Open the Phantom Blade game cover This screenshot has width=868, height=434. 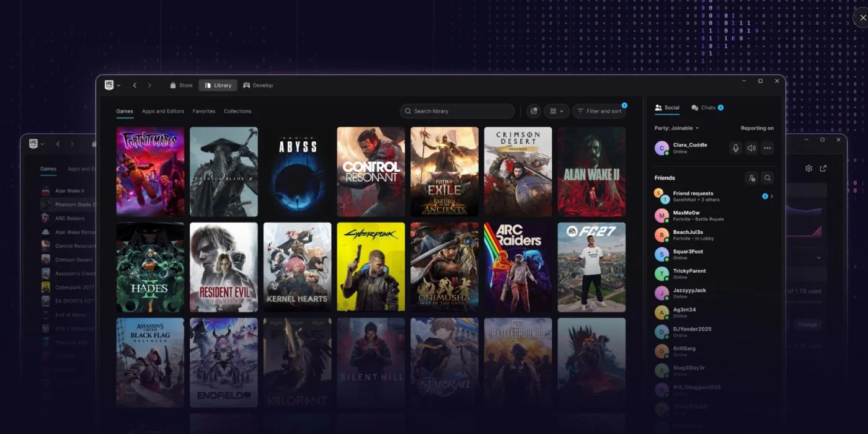coord(224,172)
